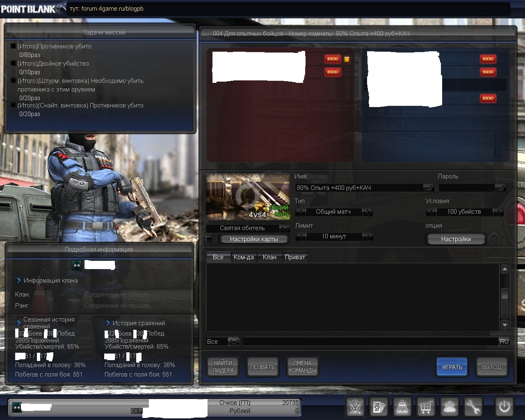Expand the Святая обитель map dropdown
The height and width of the screenshot is (420, 525).
[x=285, y=228]
